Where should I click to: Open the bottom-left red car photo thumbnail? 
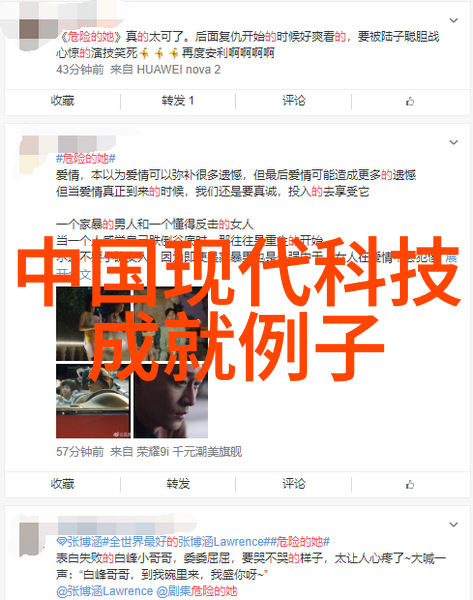93,401
